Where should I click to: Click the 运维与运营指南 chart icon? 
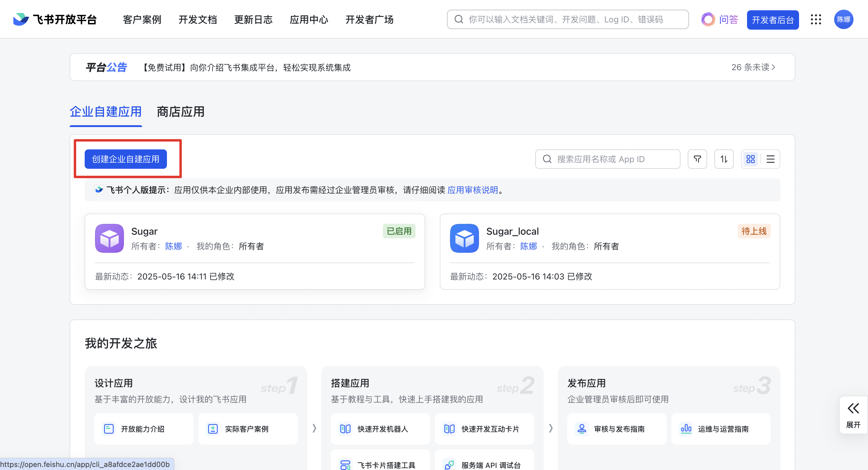click(686, 429)
